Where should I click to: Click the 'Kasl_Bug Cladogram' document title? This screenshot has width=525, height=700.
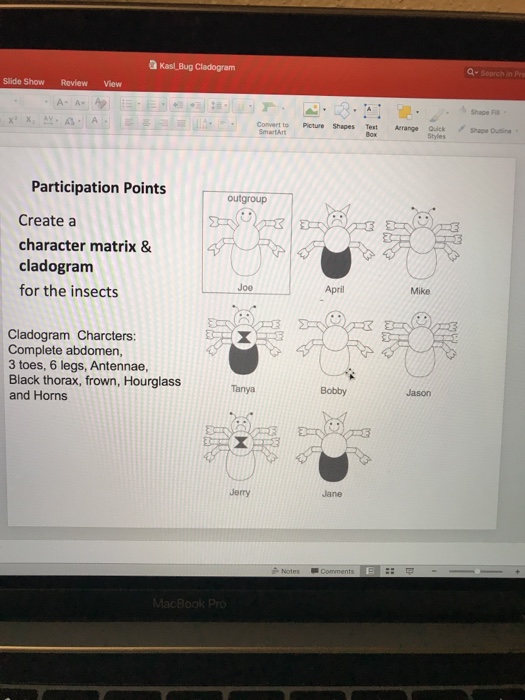[x=197, y=67]
